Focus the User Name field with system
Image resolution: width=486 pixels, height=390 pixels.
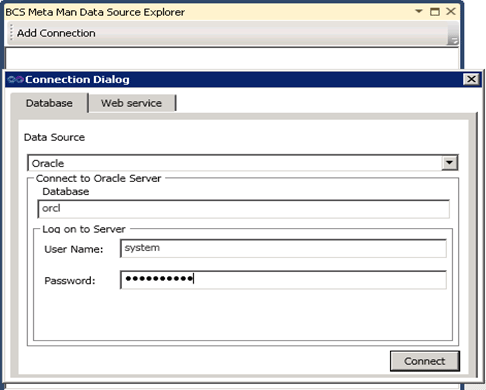(x=283, y=248)
